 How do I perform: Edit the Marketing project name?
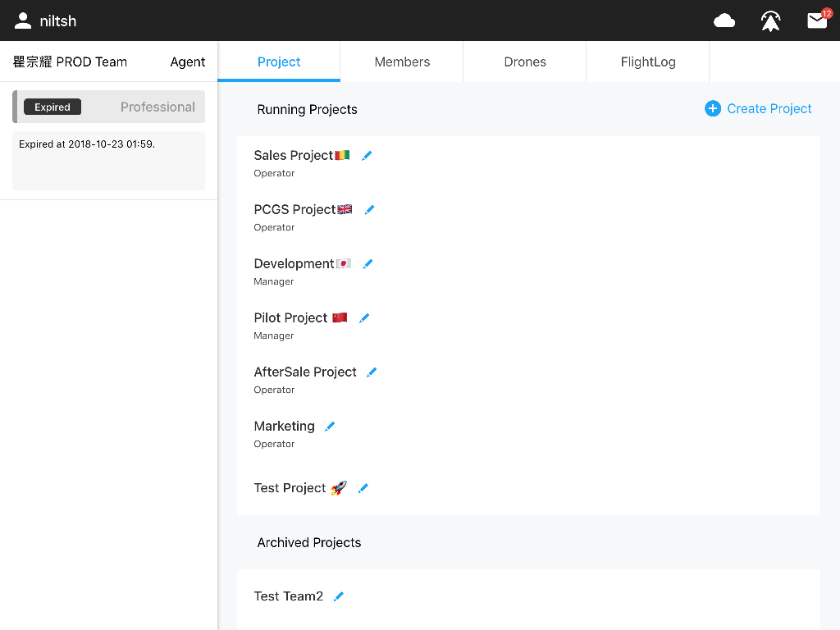(329, 426)
